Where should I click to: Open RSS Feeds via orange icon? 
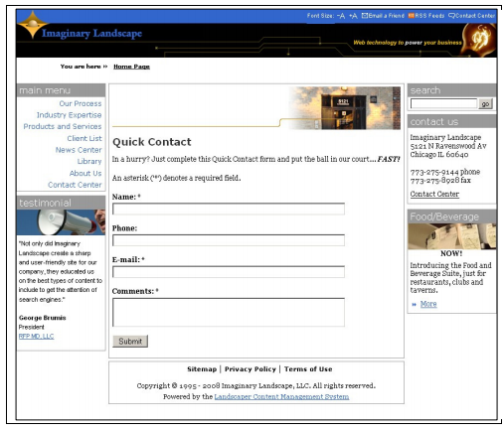pyautogui.click(x=412, y=16)
